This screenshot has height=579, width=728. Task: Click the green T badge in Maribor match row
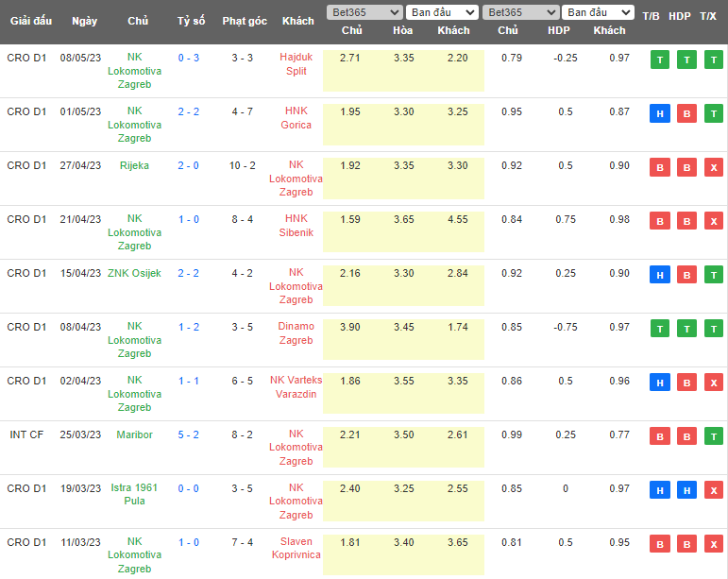pyautogui.click(x=713, y=437)
